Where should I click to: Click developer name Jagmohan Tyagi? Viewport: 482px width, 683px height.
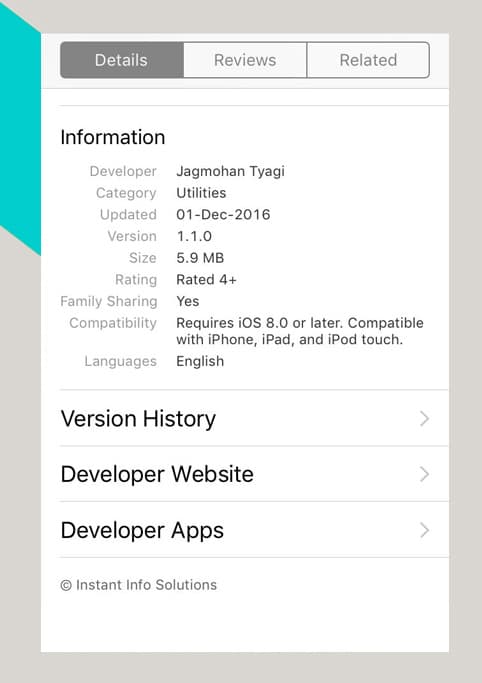pos(230,171)
